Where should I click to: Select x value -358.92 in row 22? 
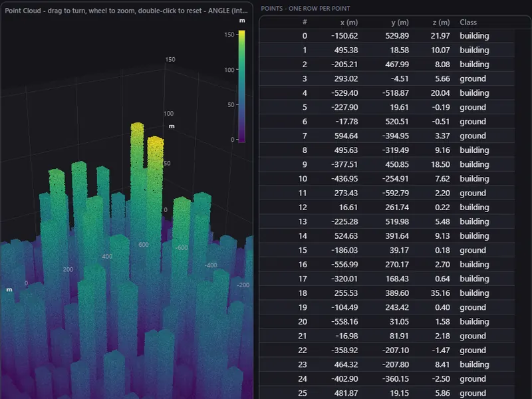point(344,350)
